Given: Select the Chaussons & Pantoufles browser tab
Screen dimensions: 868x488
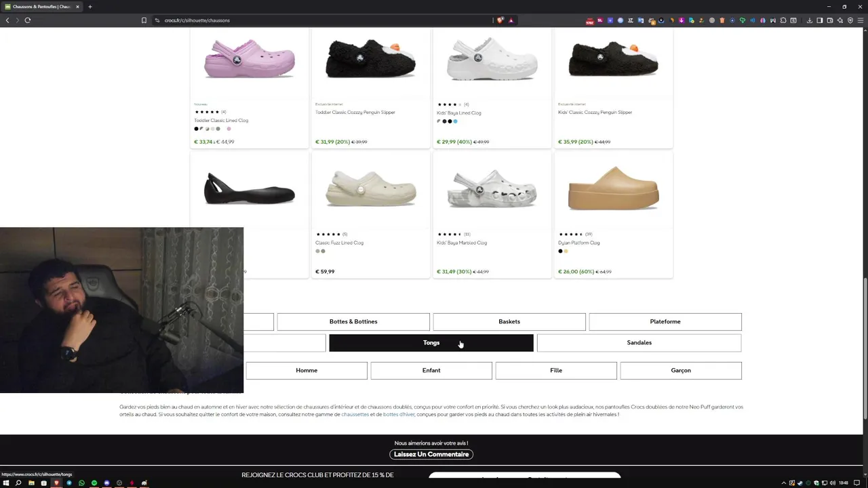Looking at the screenshot, I should tap(41, 7).
